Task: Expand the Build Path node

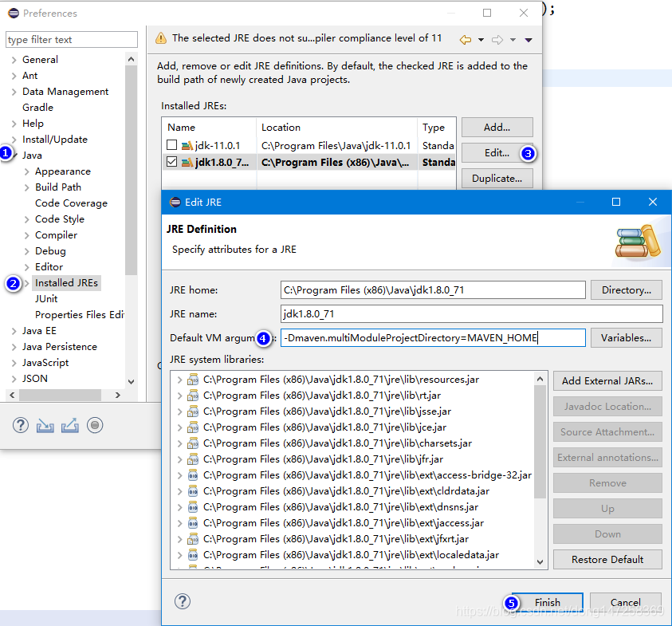Action: pyautogui.click(x=26, y=187)
